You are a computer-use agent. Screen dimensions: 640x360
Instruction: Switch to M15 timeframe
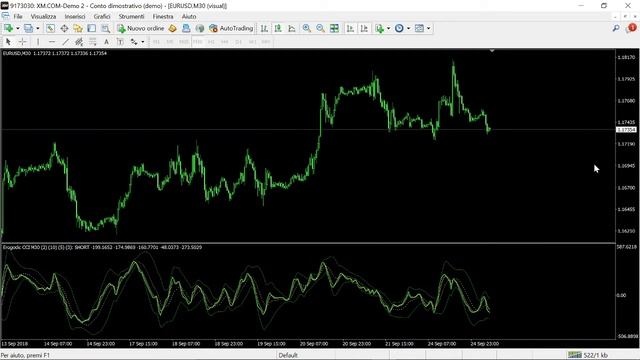coord(184,42)
